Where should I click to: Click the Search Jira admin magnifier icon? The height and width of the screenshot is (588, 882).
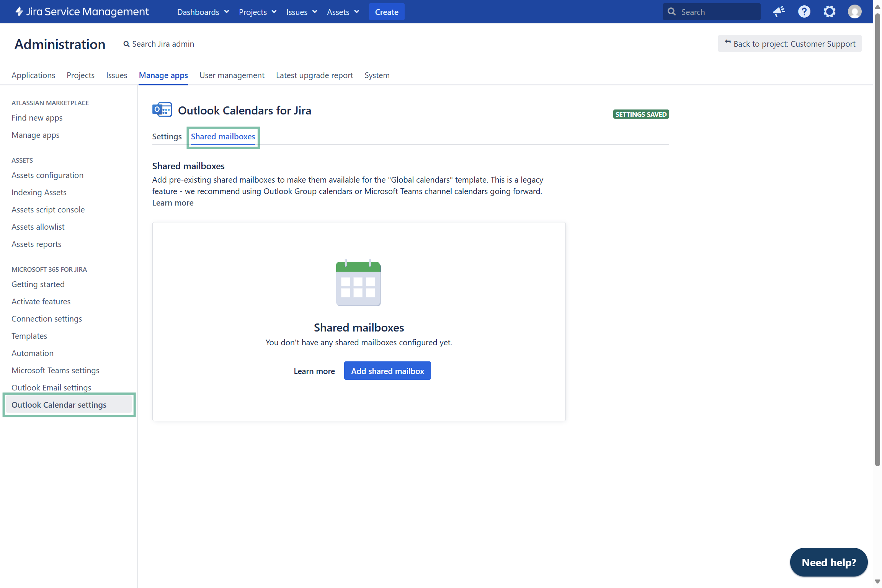[126, 44]
